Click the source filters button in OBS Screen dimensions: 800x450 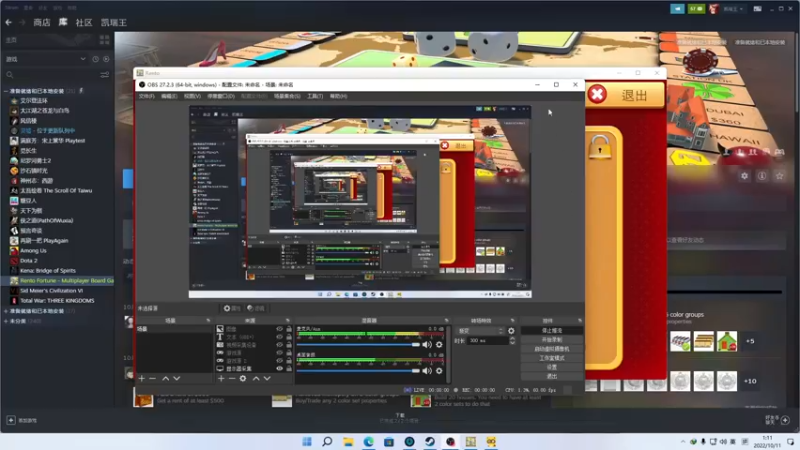256,308
